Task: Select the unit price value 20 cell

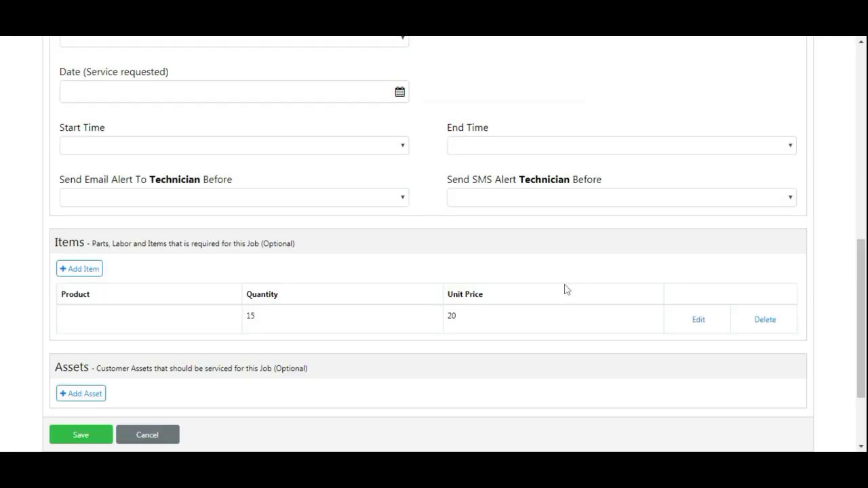Action: pyautogui.click(x=553, y=319)
